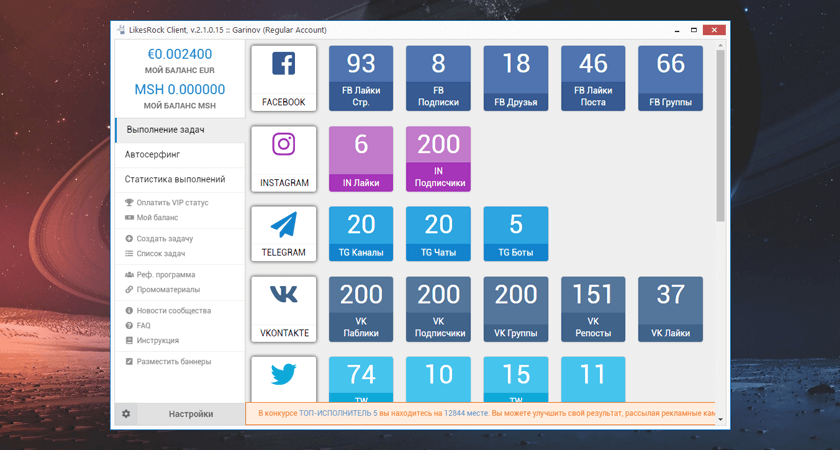840x450 pixels.
Task: Click the scrollbar down arrow
Action: pos(721,419)
